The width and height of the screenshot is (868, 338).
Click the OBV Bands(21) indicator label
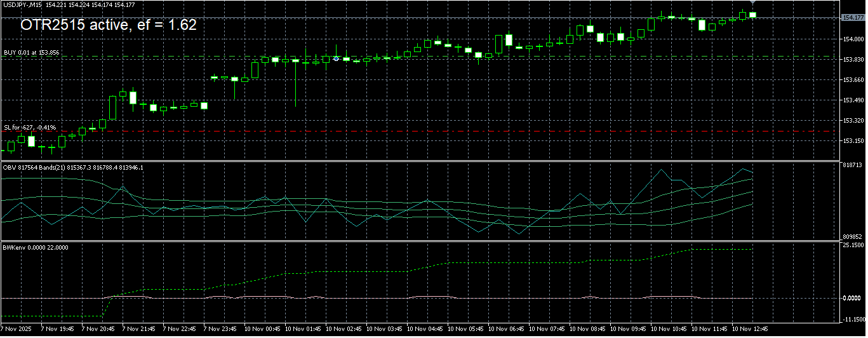[x=73, y=167]
